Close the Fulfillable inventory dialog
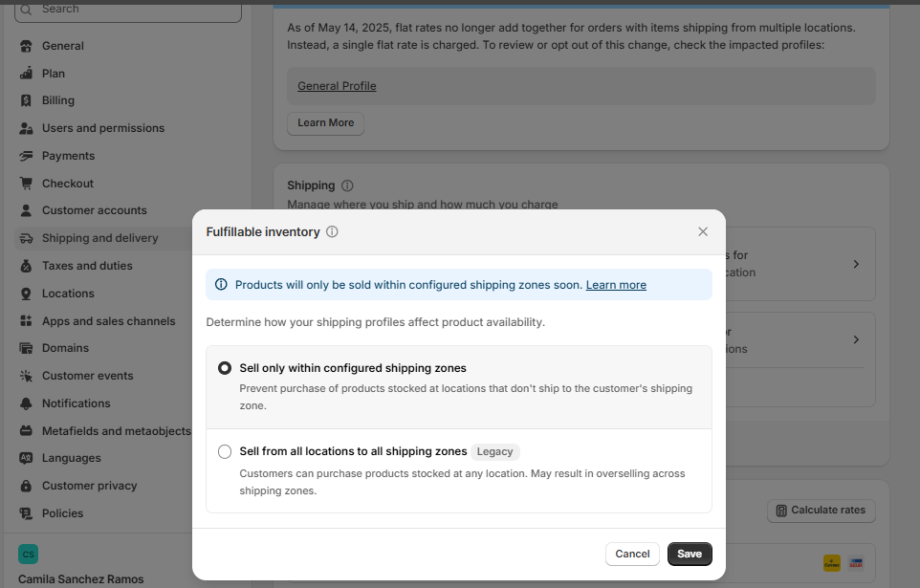This screenshot has width=920, height=588. pos(703,231)
